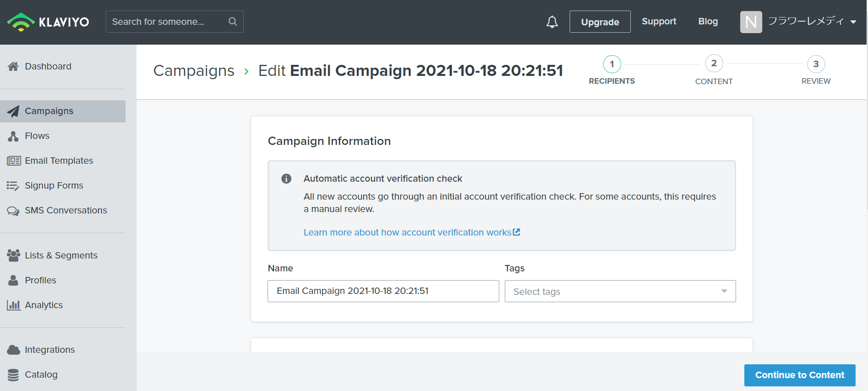Screen dimensions: 868x391
Task: Click the Profiles person icon
Action: click(13, 280)
